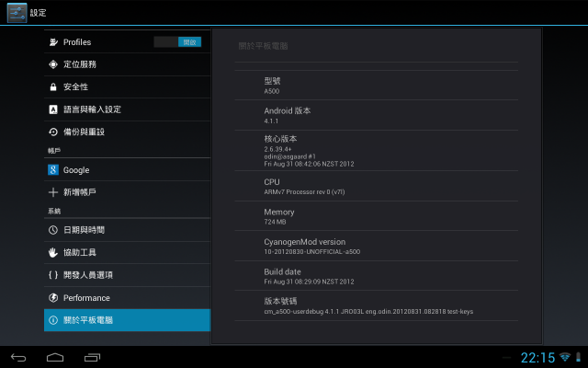Tap the Build date entry
This screenshot has height=368, width=588.
[x=376, y=276]
